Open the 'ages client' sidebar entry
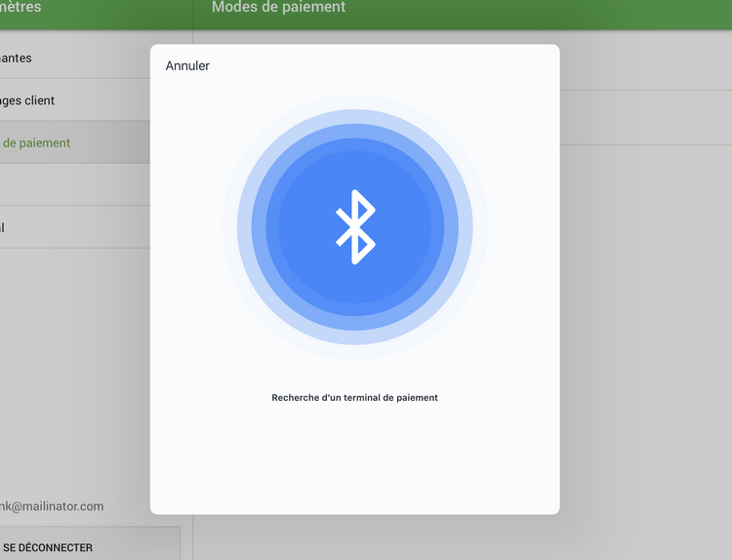 [29, 100]
